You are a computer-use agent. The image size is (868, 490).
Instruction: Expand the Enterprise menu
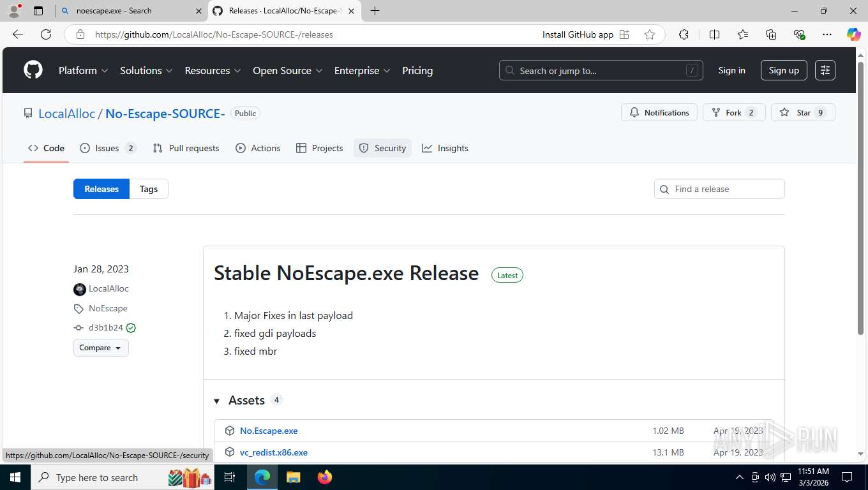tap(362, 70)
